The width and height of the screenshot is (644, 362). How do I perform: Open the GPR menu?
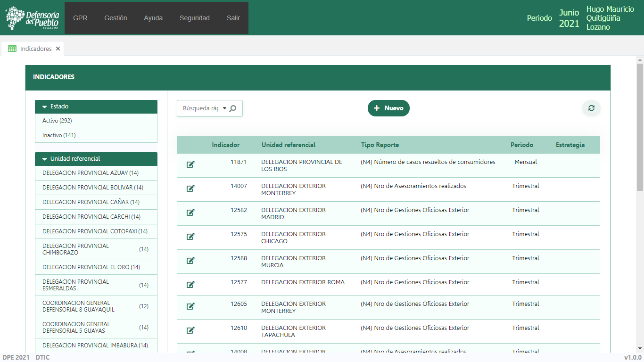point(80,18)
